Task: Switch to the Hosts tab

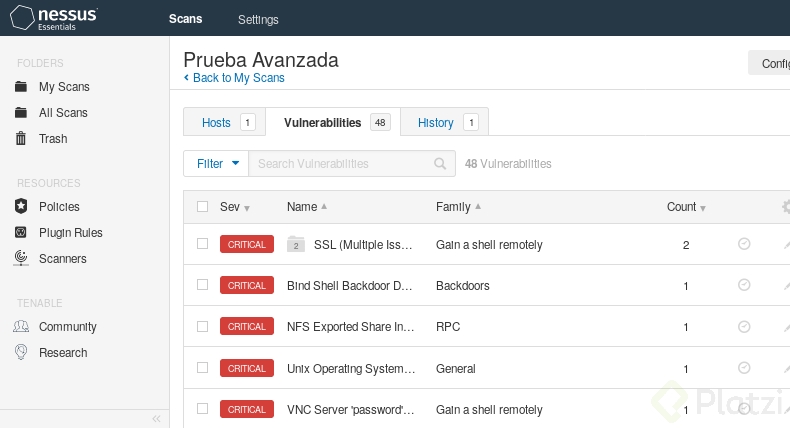Action: pyautogui.click(x=216, y=123)
